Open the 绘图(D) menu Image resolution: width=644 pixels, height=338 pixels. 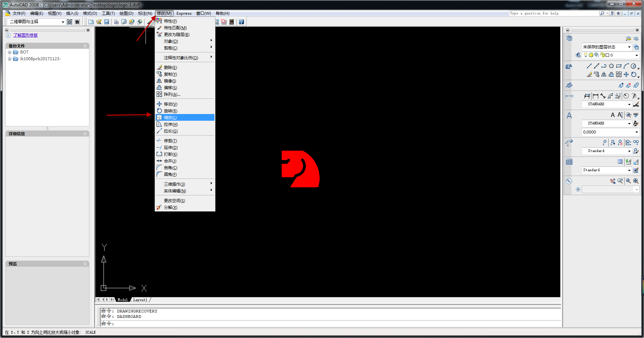point(126,13)
